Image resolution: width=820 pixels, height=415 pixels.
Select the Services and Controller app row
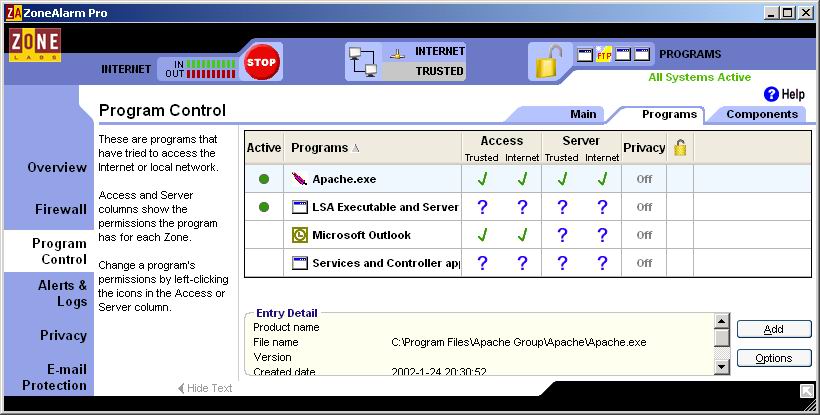[528, 263]
